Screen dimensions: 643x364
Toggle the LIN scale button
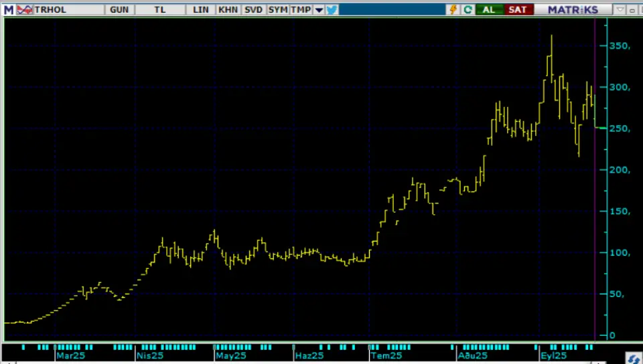pyautogui.click(x=201, y=9)
